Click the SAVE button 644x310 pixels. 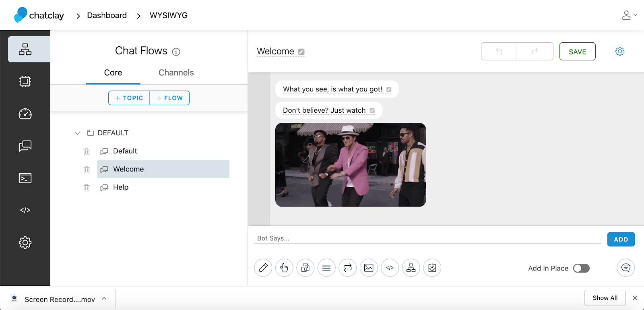[577, 52]
